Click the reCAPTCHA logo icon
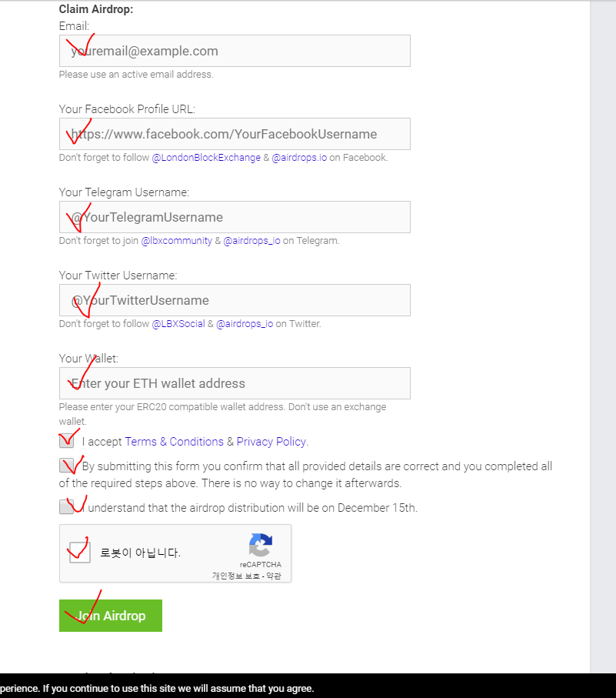Viewport: 616px width, 698px height. pyautogui.click(x=261, y=546)
